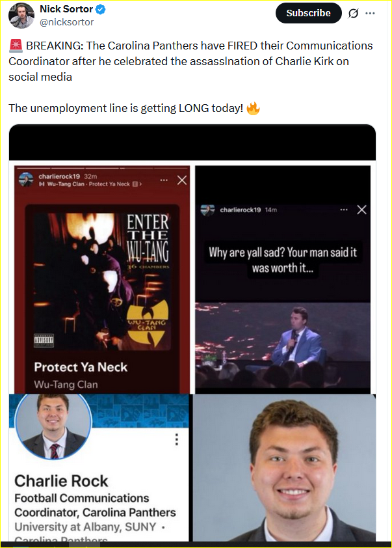Click Charlie Rock's circular LinkedIn profile photo

[53, 426]
